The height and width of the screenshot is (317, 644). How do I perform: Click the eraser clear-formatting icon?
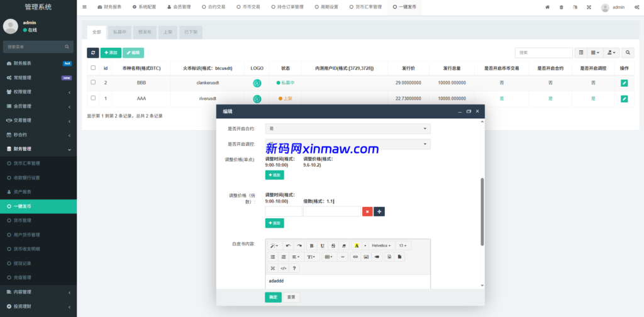[x=344, y=245]
